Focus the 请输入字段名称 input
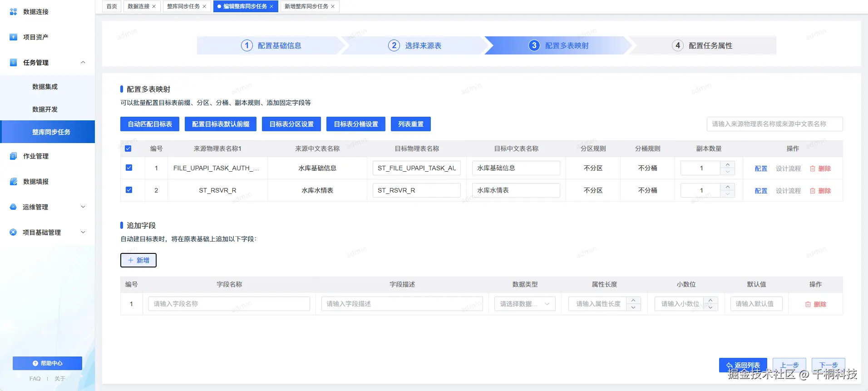 [229, 304]
